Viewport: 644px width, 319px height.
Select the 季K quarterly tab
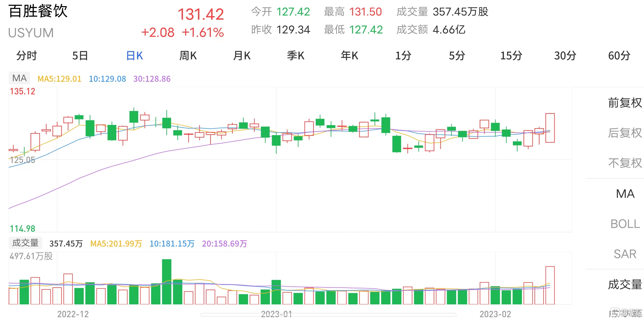click(x=295, y=56)
